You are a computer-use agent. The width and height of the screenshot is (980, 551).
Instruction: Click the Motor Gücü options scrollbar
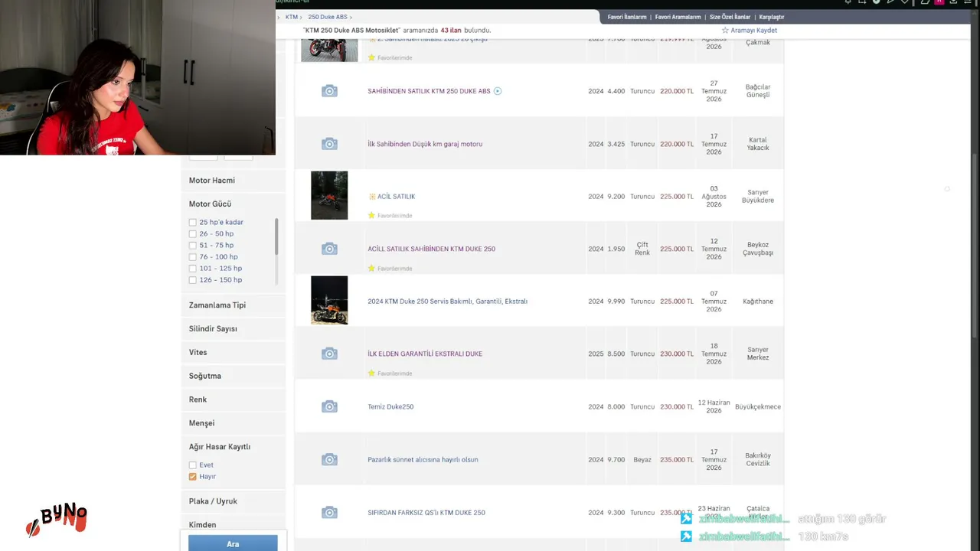point(276,237)
